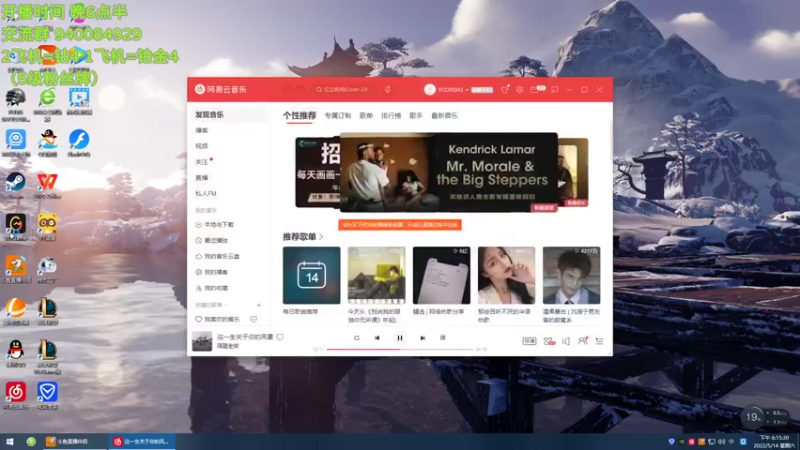The height and width of the screenshot is (450, 800).
Task: Open the user avatar profile
Action: click(x=430, y=89)
